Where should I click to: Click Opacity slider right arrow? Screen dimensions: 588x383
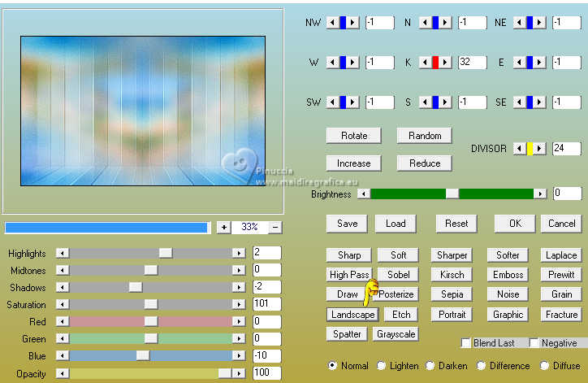pos(239,373)
